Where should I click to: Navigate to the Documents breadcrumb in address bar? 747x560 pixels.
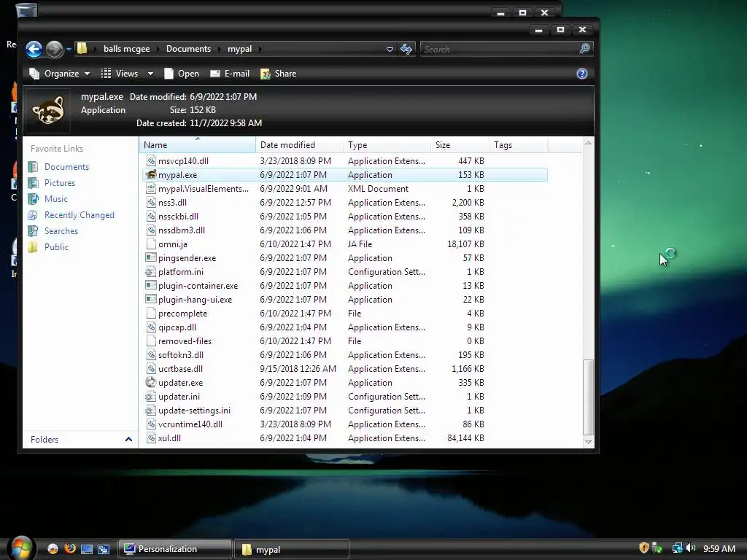point(188,49)
